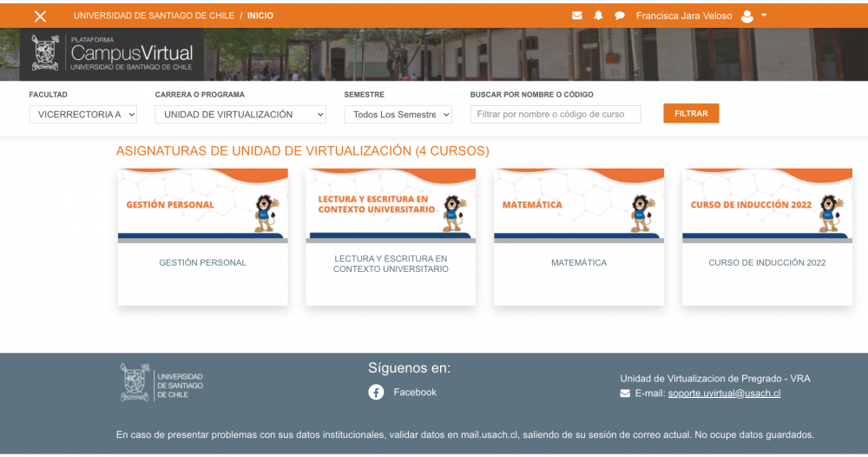This screenshot has height=457, width=868.
Task: Focus the course name or code search field
Action: tap(556, 114)
